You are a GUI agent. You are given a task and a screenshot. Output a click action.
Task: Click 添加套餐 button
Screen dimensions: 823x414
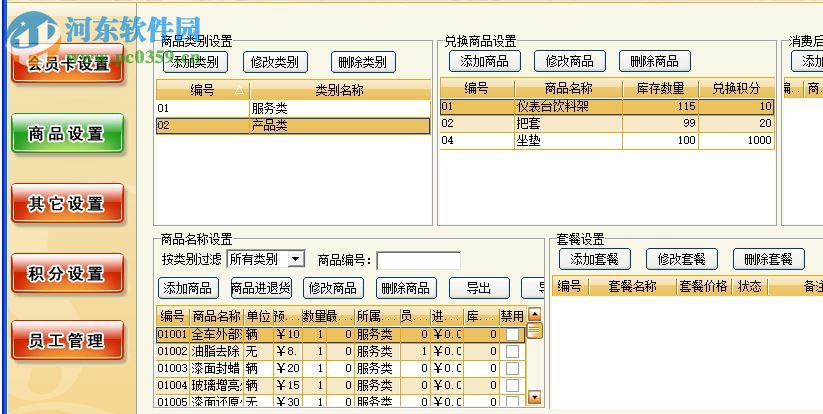[595, 259]
